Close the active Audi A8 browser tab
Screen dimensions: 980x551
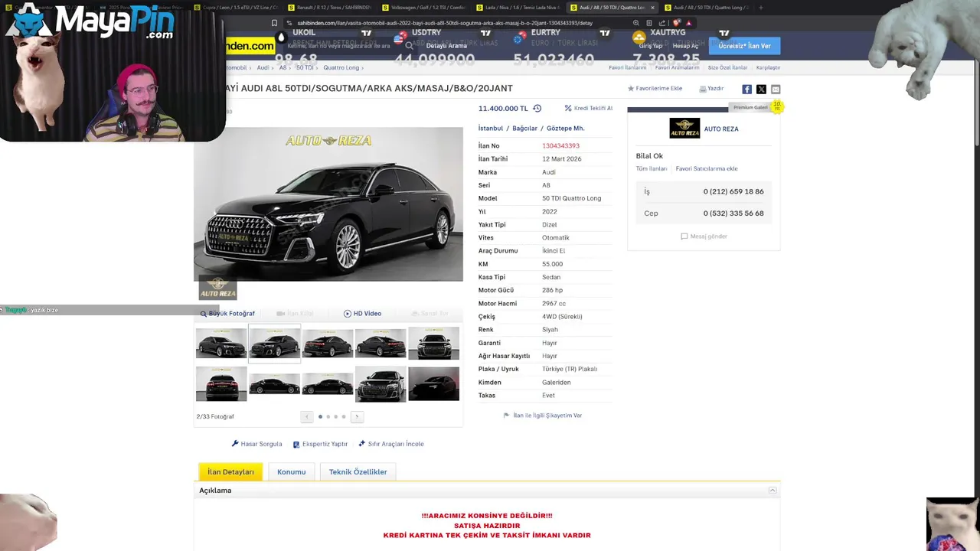coord(652,7)
